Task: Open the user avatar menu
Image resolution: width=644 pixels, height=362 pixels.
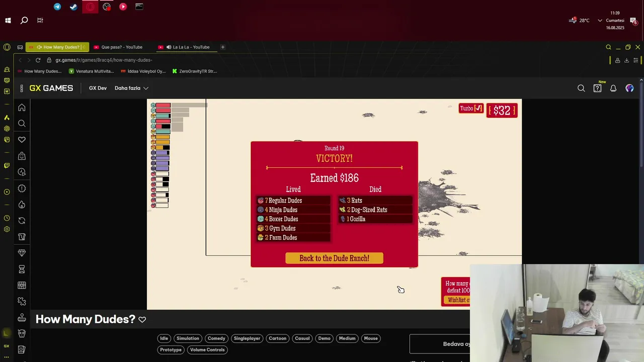Action: click(629, 88)
